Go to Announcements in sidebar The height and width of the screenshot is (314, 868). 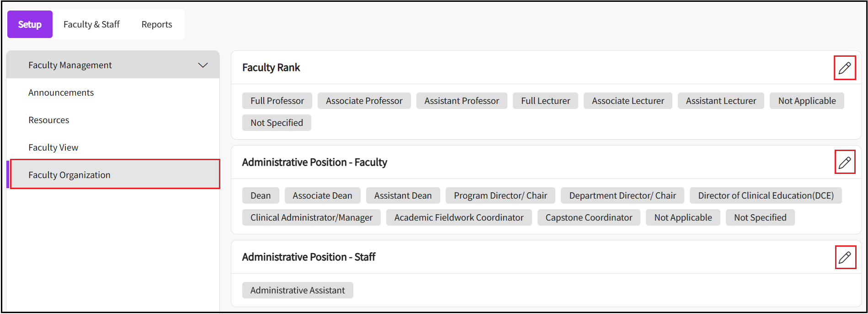[x=61, y=92]
